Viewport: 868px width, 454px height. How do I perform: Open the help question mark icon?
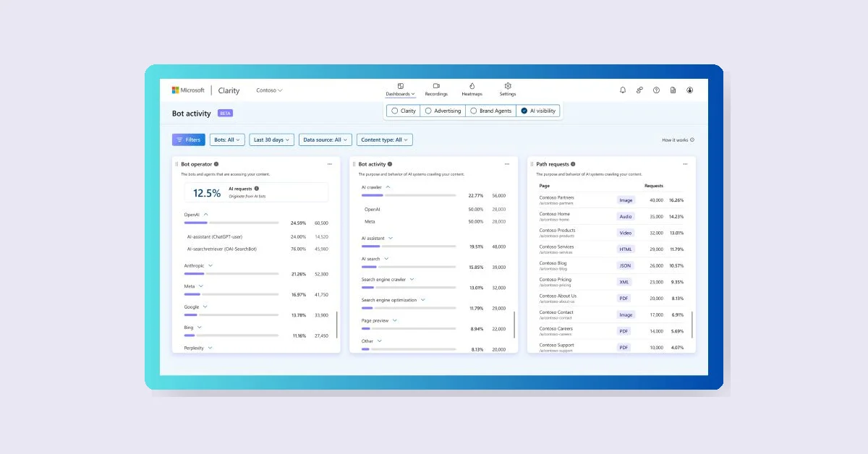click(656, 90)
